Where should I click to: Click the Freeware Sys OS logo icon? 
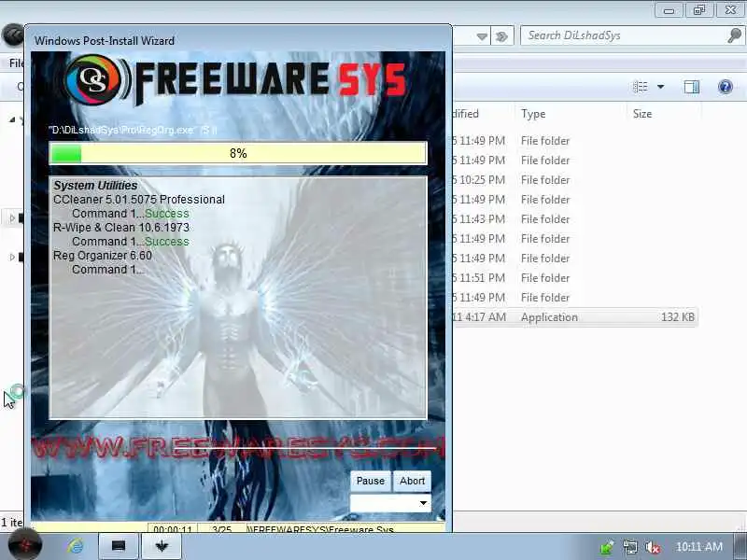click(94, 80)
